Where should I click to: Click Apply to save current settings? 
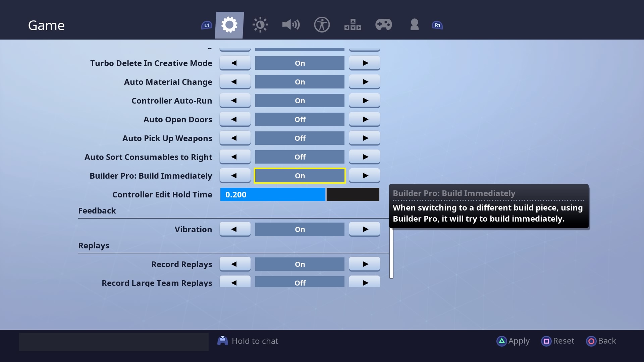[x=514, y=340]
